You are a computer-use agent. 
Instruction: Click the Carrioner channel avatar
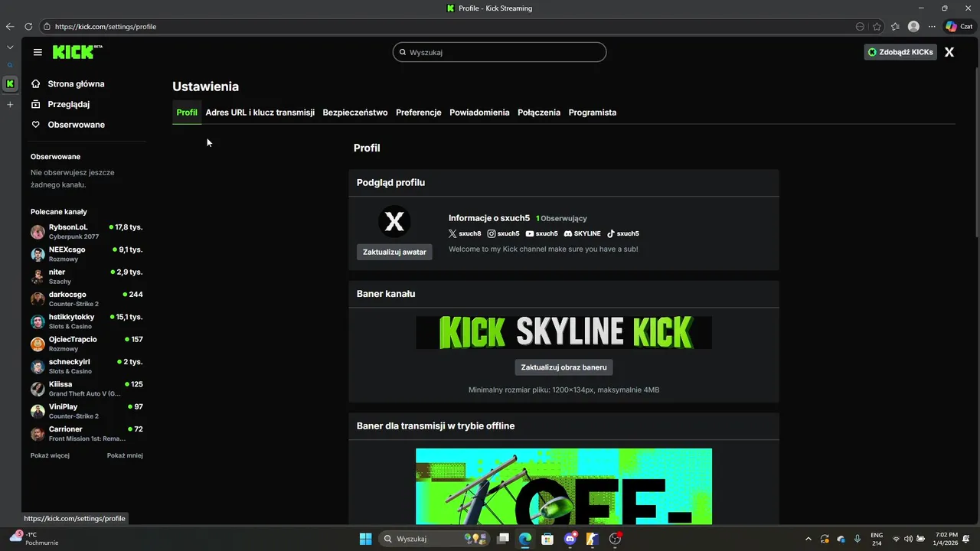(38, 434)
